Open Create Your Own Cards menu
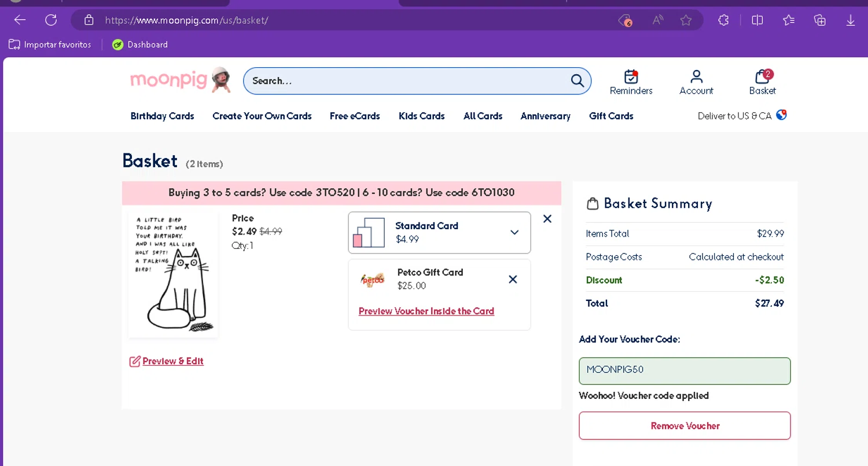868x466 pixels. [x=262, y=116]
